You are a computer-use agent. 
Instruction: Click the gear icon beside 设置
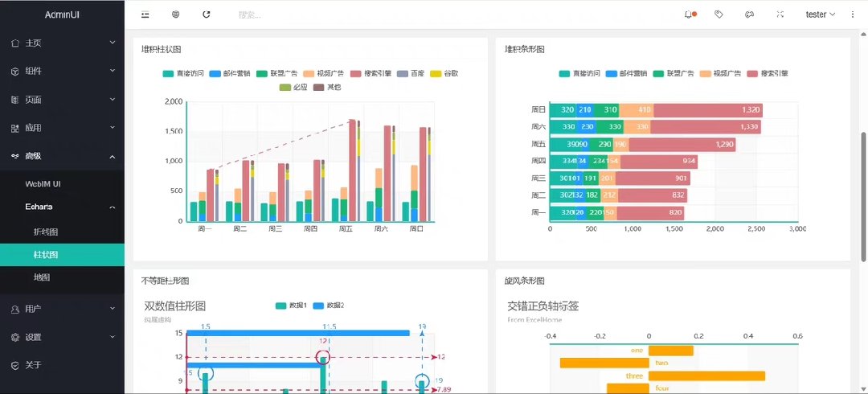(x=15, y=337)
